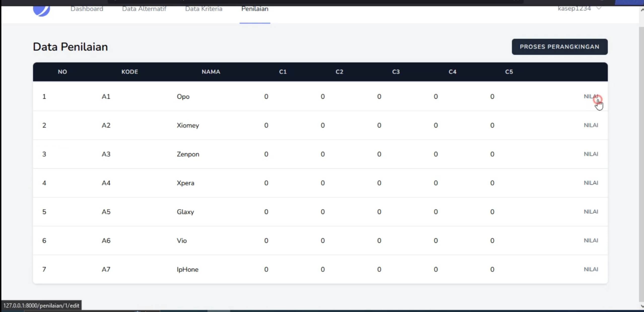Click the Data Penilaian heading

[70, 47]
